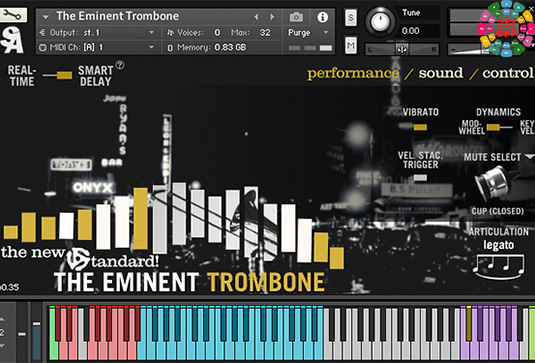Click the CUP (CLOSED) mute label

tap(497, 211)
